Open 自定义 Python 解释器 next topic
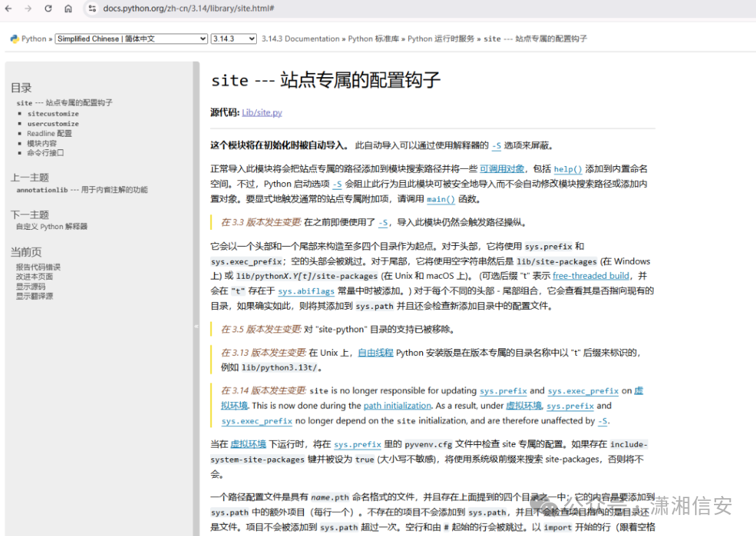The height and width of the screenshot is (536, 756). coord(50,226)
